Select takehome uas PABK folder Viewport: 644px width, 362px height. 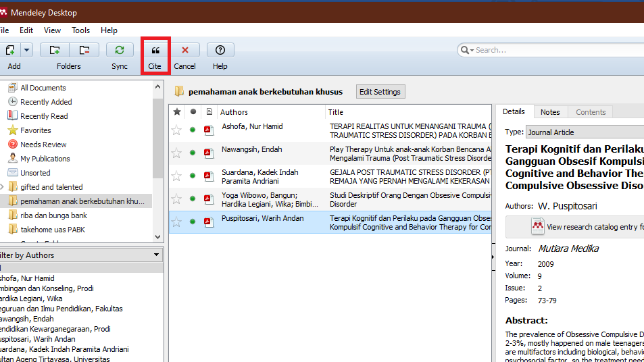(53, 230)
